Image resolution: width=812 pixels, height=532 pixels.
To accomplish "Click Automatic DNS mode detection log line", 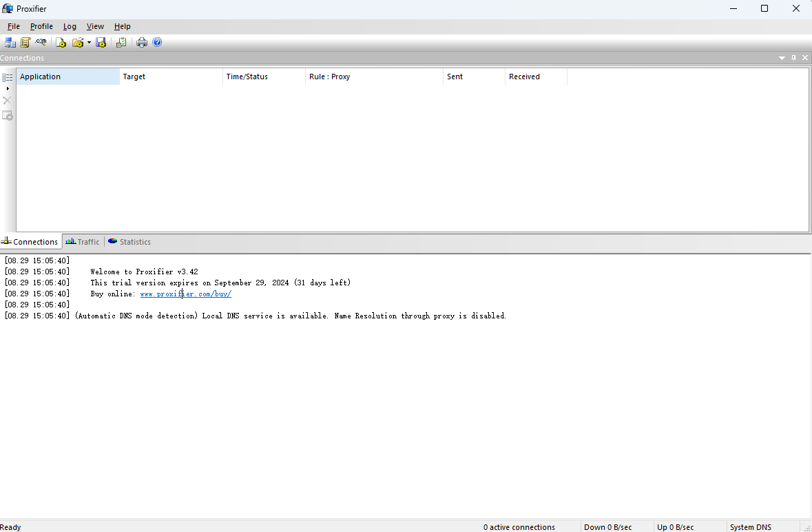I will pos(291,316).
